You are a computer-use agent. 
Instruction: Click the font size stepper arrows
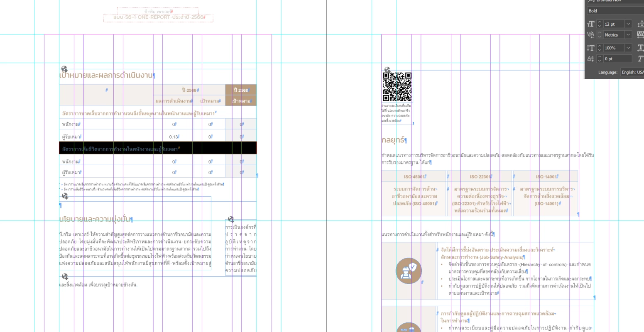click(599, 24)
